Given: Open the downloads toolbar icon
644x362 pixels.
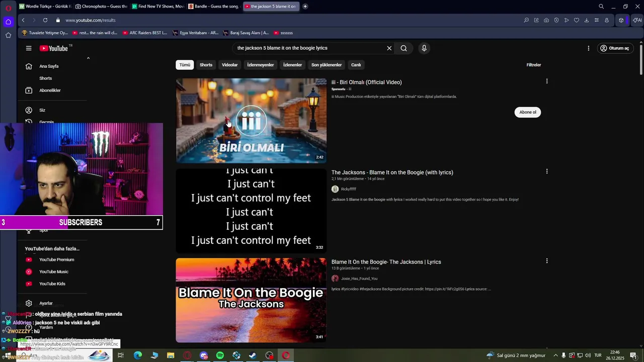Looking at the screenshot, I should coord(587,20).
